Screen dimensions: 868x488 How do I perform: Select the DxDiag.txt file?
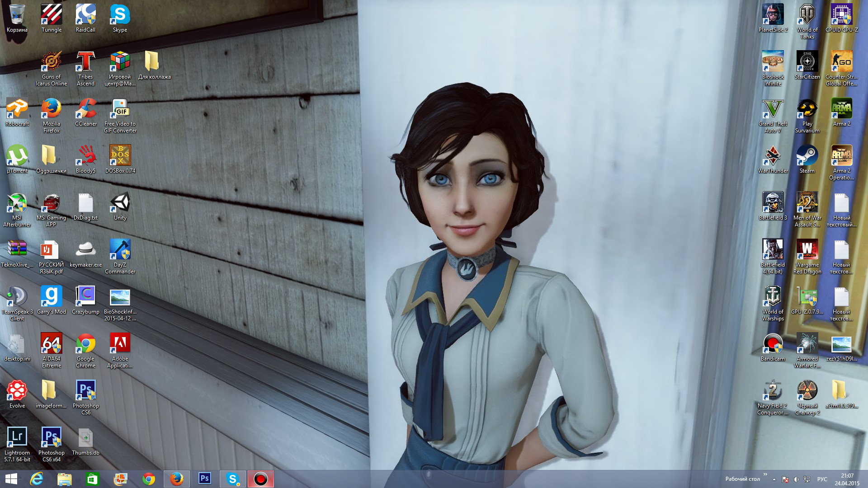pyautogui.click(x=85, y=206)
